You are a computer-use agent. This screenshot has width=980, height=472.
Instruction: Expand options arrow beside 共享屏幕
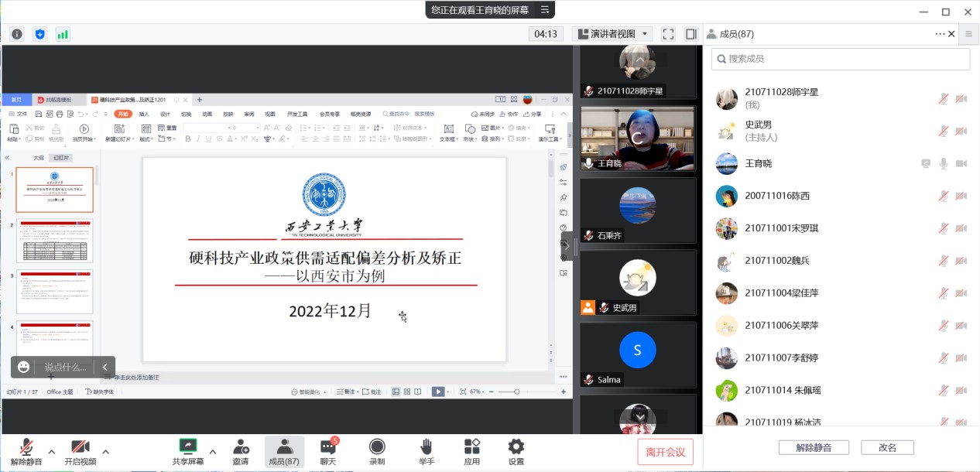click(212, 450)
